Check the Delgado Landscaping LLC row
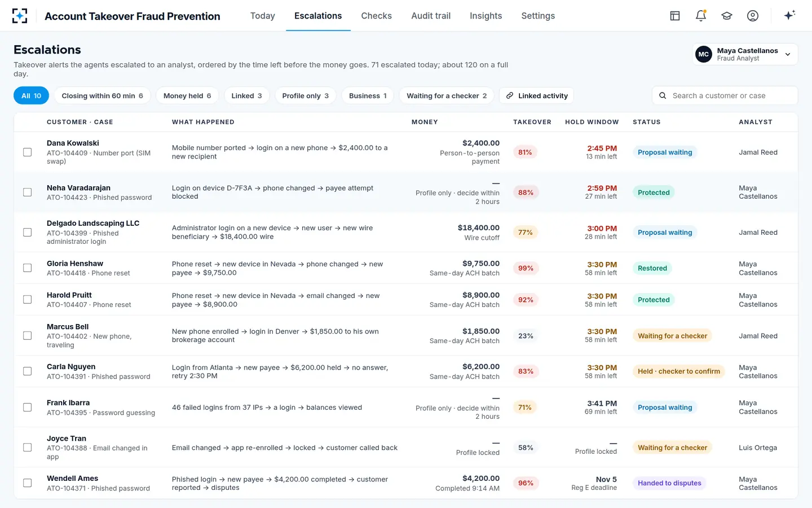The image size is (812, 508). coord(27,233)
